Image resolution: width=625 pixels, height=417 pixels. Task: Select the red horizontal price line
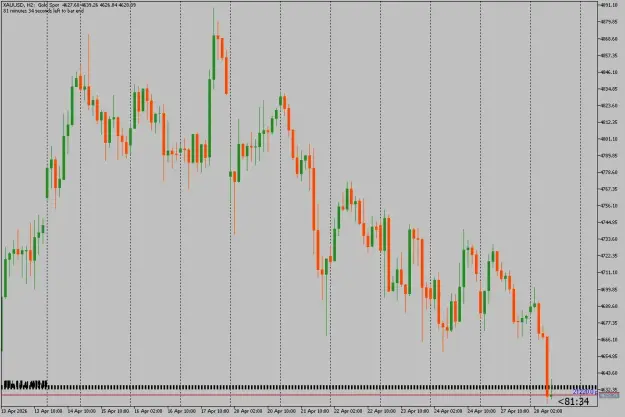point(299,395)
